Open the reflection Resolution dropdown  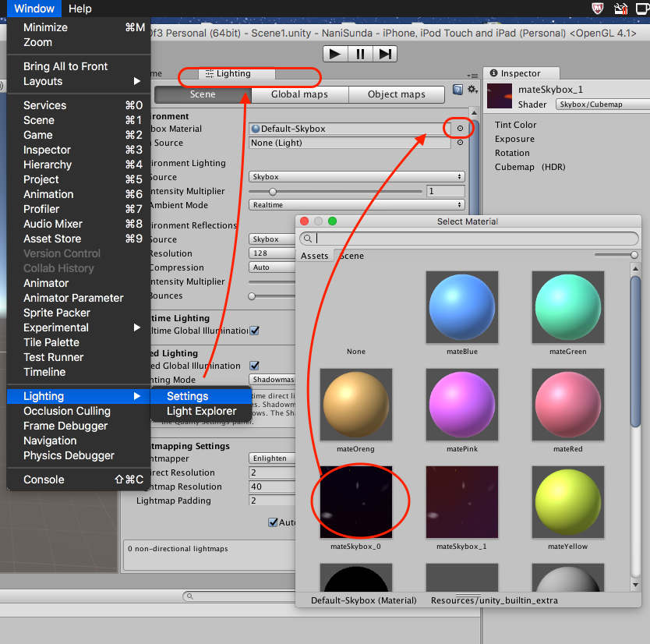(272, 253)
